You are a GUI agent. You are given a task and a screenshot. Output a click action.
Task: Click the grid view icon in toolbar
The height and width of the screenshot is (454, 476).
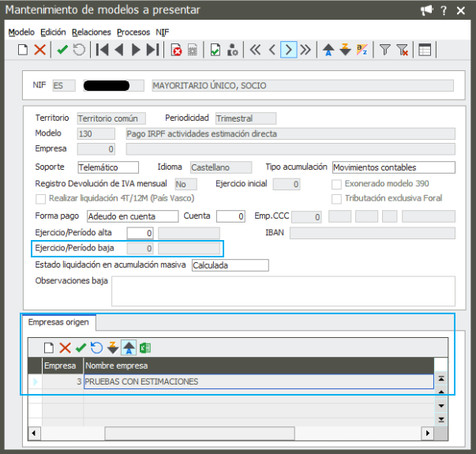[425, 50]
